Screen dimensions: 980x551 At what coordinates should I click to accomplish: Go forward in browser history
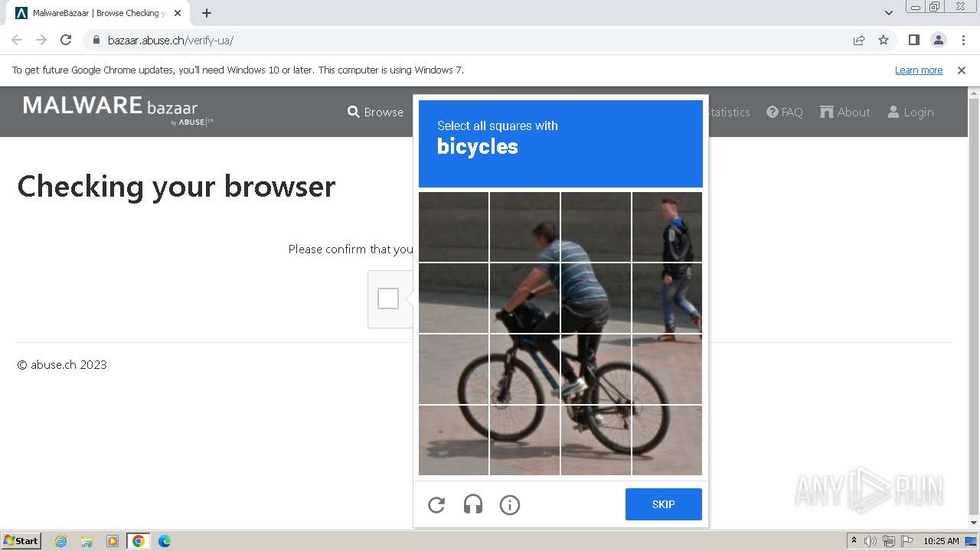coord(41,40)
